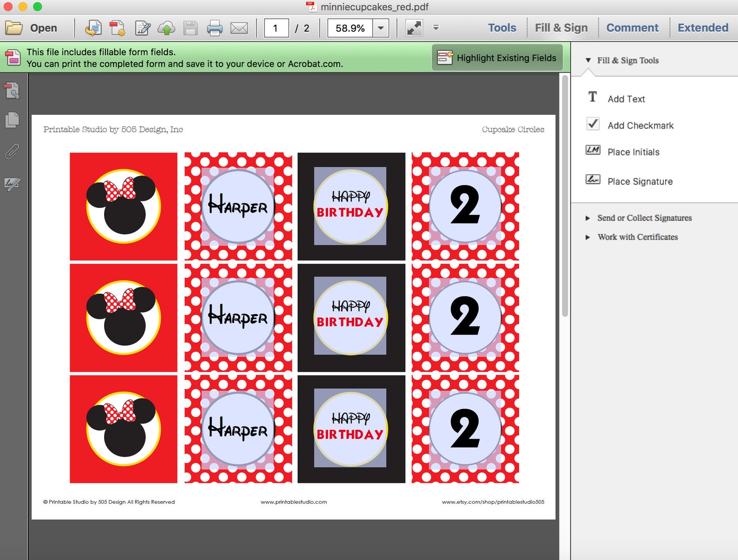Viewport: 738px width, 560px height.
Task: Click the first row age 2 field
Action: [465, 206]
